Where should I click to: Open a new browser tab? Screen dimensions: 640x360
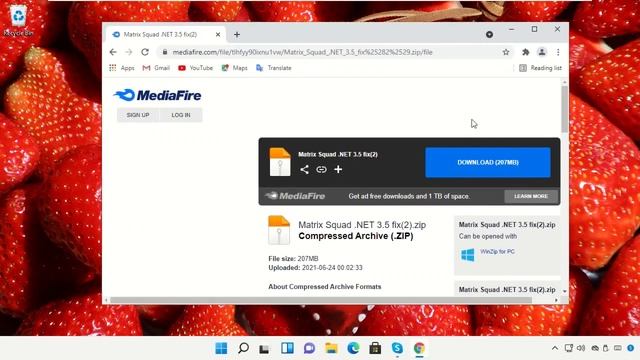[x=237, y=35]
